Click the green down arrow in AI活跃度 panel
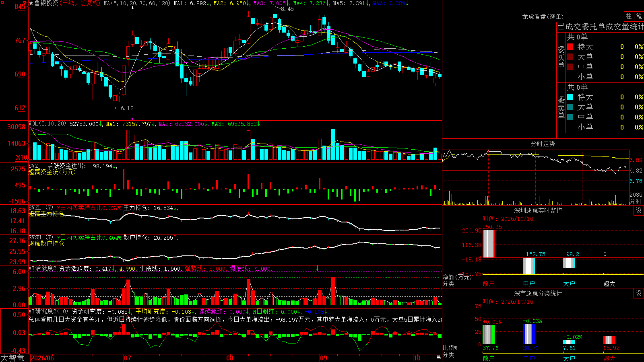The width and height of the screenshot is (644, 362). pos(317,268)
